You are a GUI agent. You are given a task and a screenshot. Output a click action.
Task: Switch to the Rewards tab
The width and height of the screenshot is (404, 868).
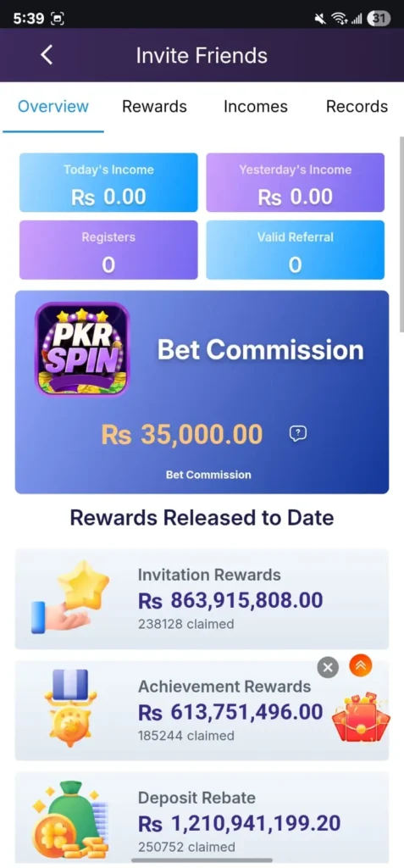[154, 106]
